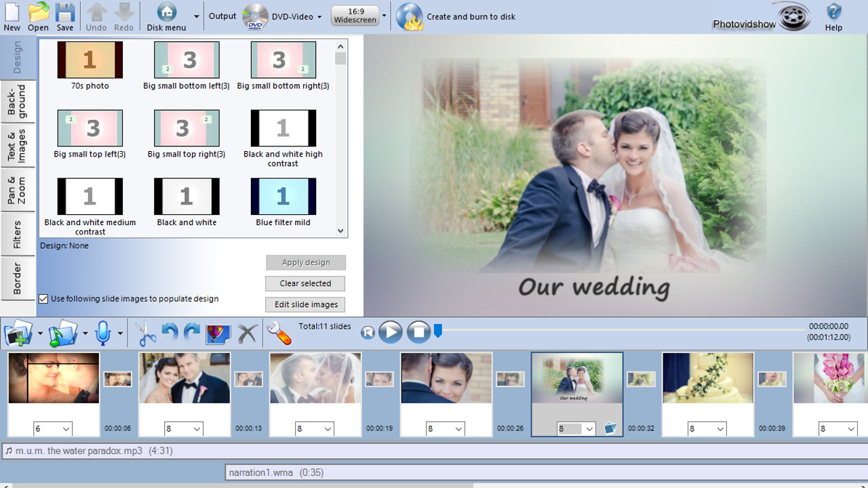
Task: Switch to the Filters tab
Action: (x=18, y=234)
